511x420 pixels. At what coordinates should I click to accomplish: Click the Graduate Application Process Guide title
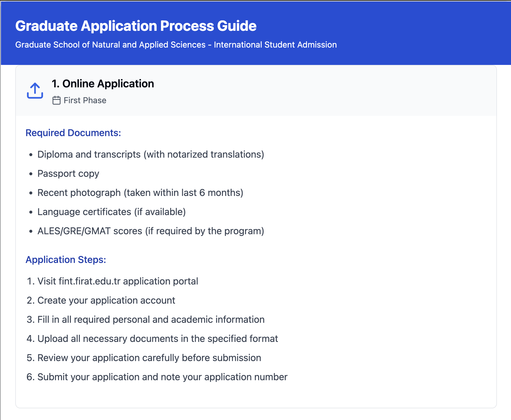point(136,26)
